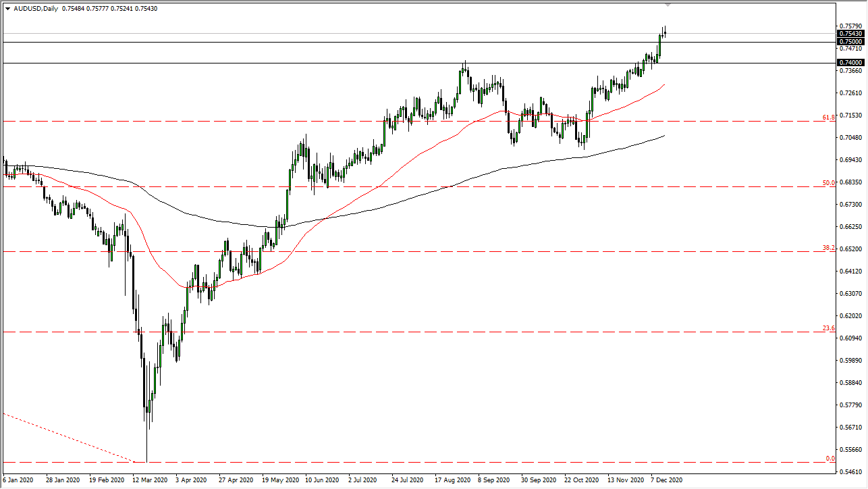Click the 6 Jan 2020 date axis label
This screenshot has width=868, height=489.
17,480
